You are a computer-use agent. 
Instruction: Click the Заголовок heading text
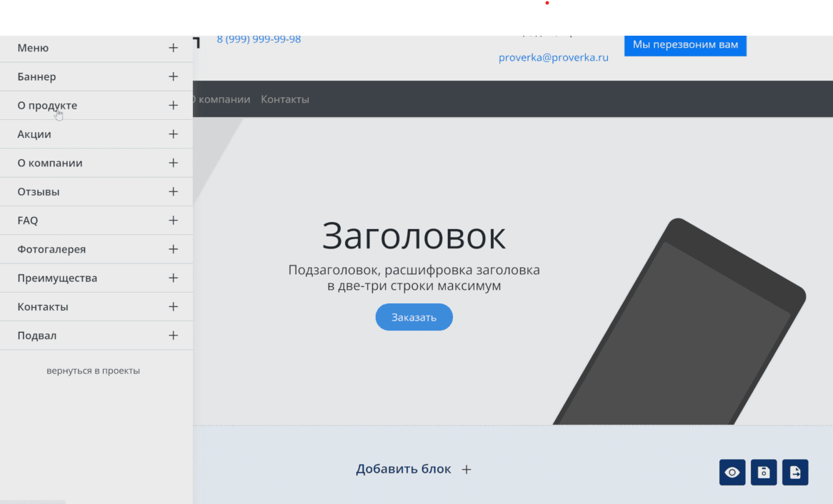(x=414, y=236)
